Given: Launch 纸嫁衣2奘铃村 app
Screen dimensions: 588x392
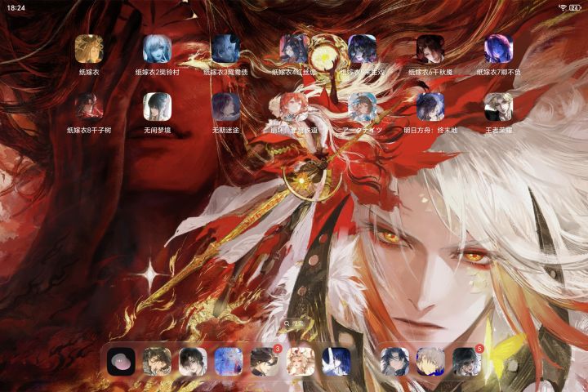Looking at the screenshot, I should click(157, 49).
